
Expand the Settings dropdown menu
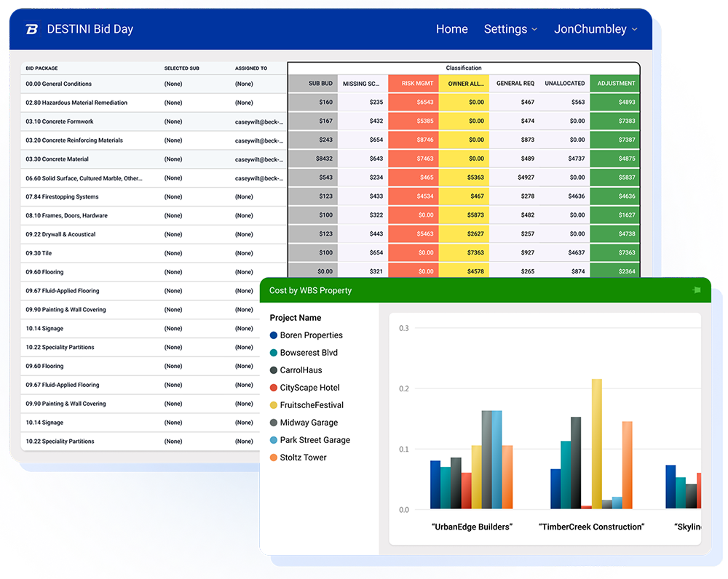510,29
